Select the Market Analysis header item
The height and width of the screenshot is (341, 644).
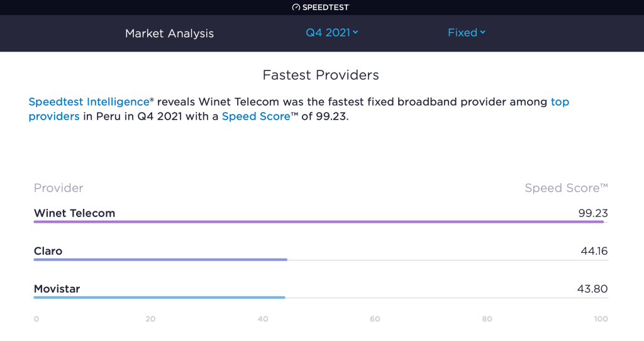pos(169,33)
